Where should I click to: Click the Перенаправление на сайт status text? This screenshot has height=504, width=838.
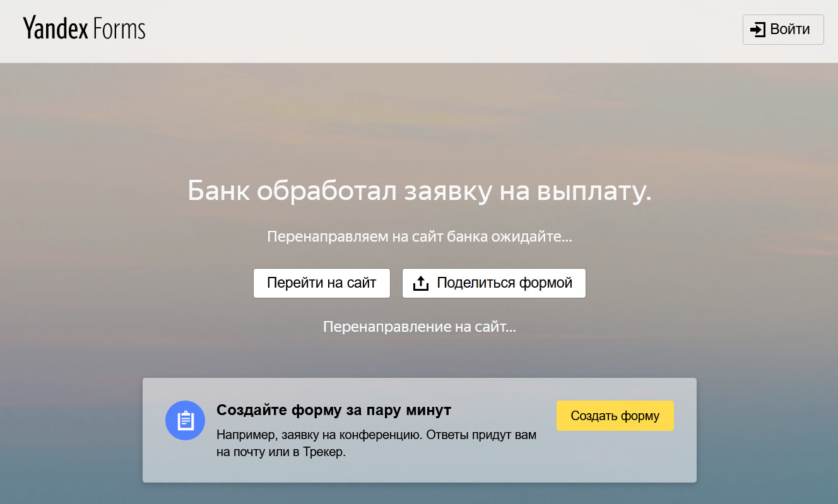coord(419,327)
